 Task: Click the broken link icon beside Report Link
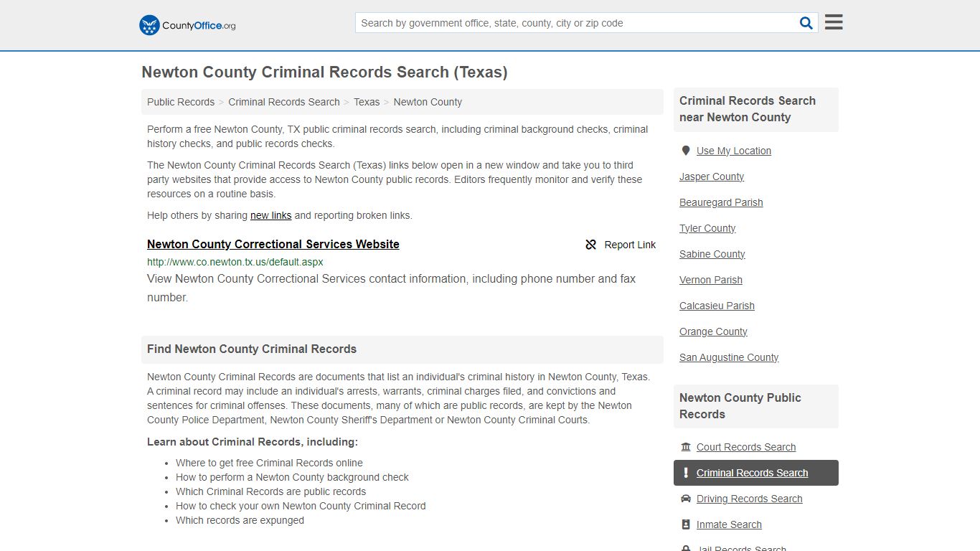591,245
